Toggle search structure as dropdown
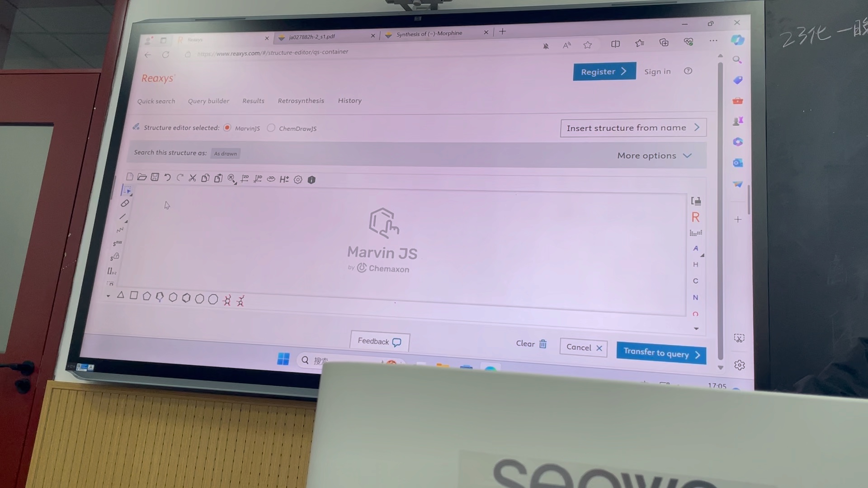Screen dimensions: 868x488 225,153
